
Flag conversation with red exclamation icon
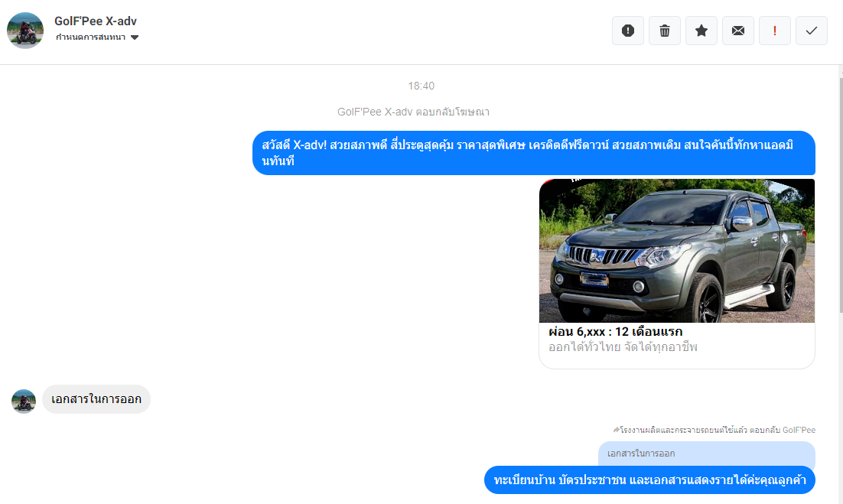775,31
